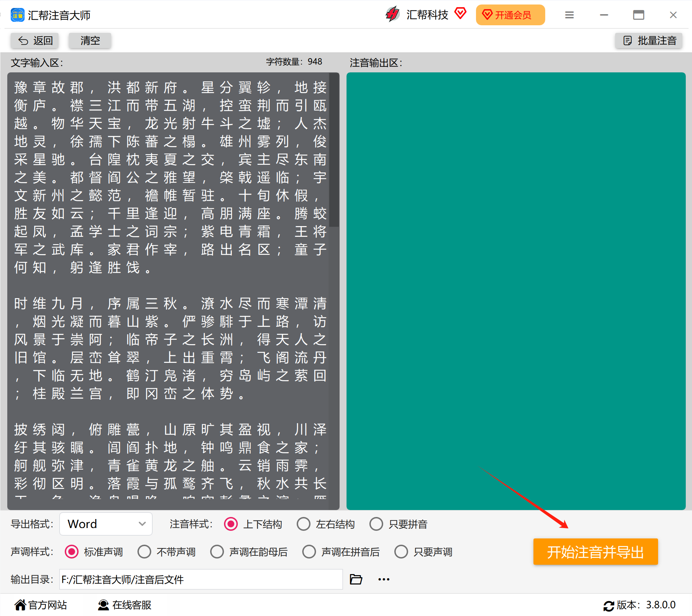This screenshot has width=692, height=616.
Task: Select the 左右结构 radio button
Action: pos(304,524)
